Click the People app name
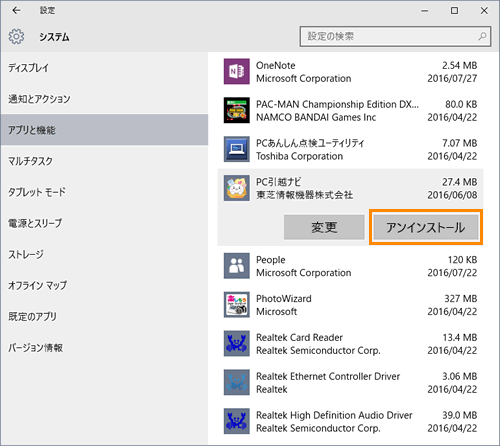The height and width of the screenshot is (446, 500). 271,260
